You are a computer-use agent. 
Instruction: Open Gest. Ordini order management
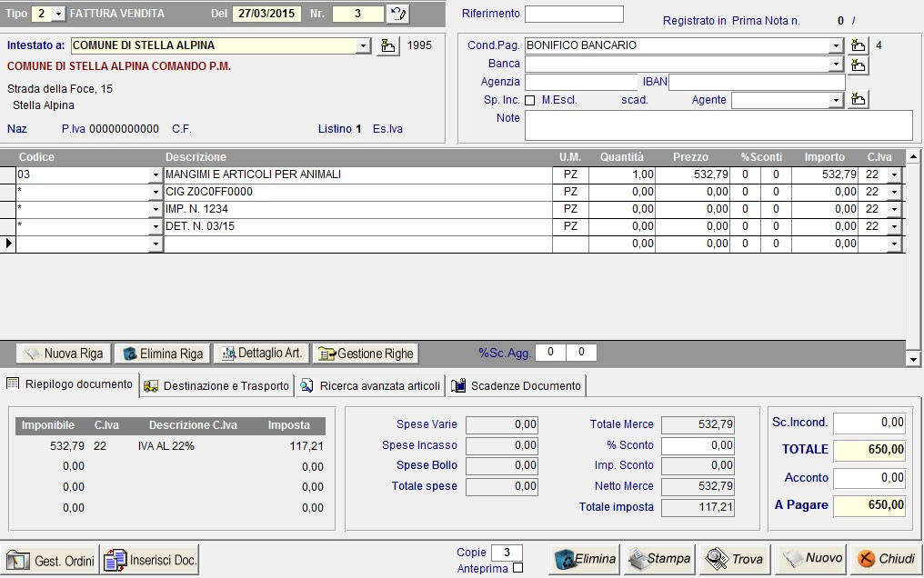[x=50, y=560]
